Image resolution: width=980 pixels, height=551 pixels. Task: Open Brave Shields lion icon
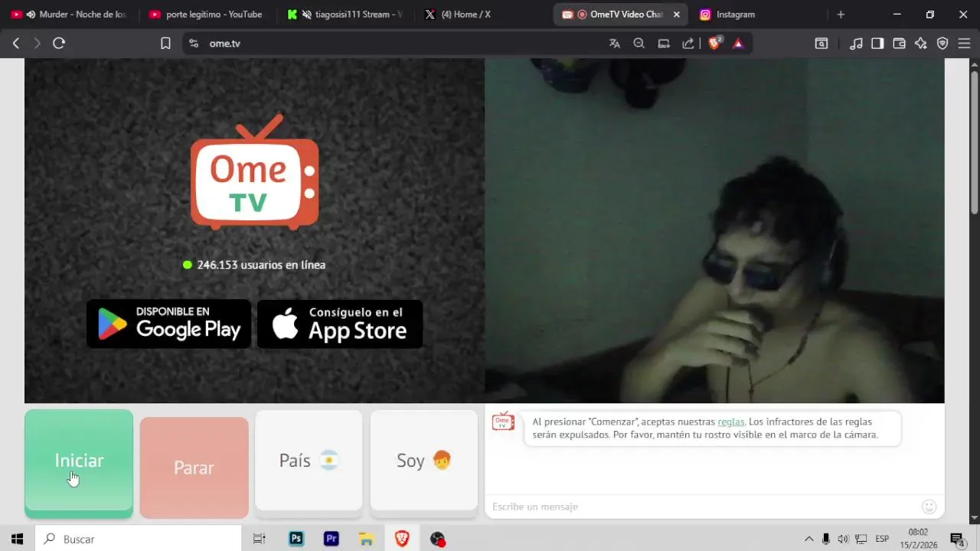[x=715, y=44]
